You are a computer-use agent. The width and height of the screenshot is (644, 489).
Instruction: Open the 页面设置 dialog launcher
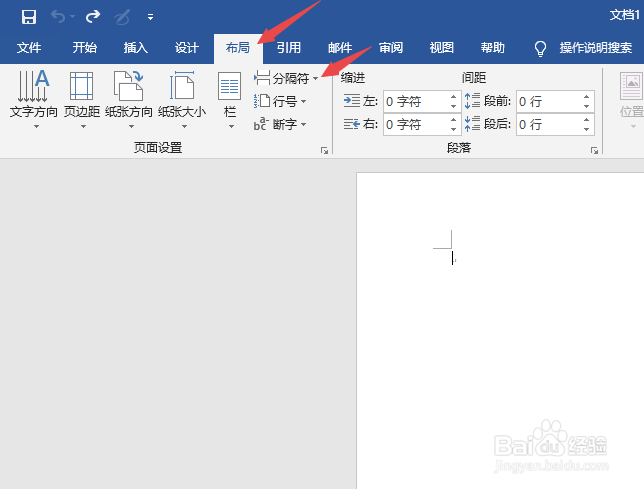click(324, 150)
